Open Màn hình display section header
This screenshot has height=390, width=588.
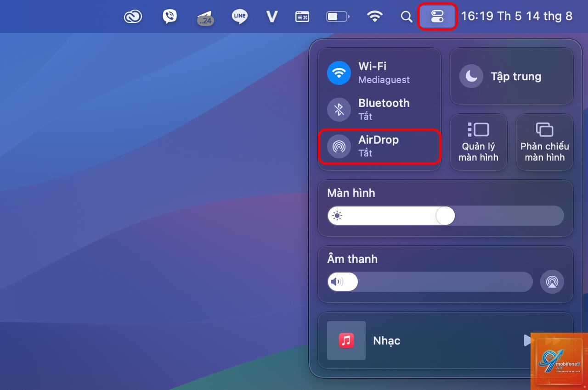point(351,193)
